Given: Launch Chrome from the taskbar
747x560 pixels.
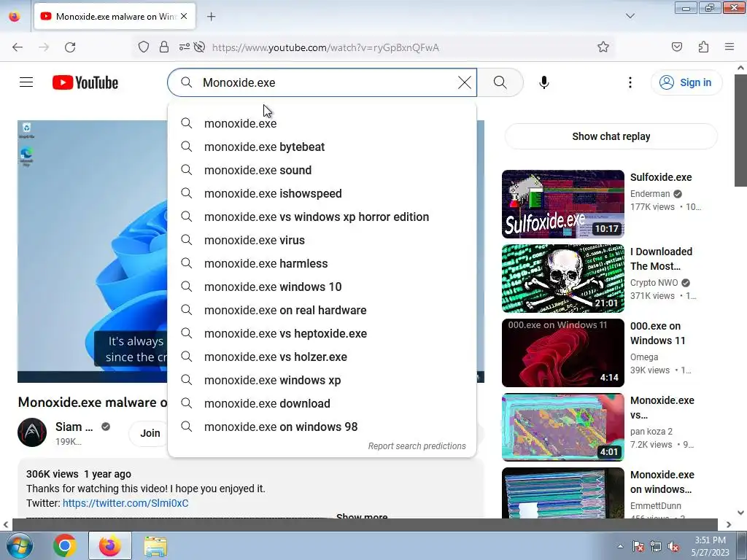Looking at the screenshot, I should click(65, 545).
